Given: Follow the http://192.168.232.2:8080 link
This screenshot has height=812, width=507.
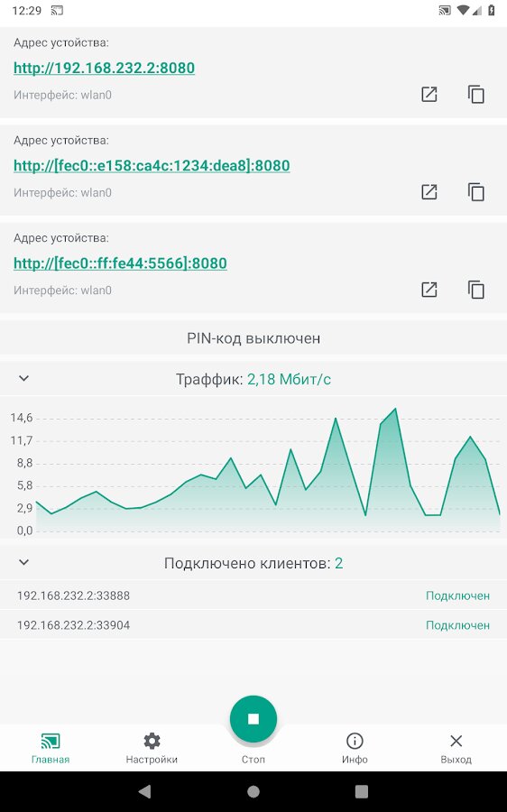Looking at the screenshot, I should click(x=104, y=68).
